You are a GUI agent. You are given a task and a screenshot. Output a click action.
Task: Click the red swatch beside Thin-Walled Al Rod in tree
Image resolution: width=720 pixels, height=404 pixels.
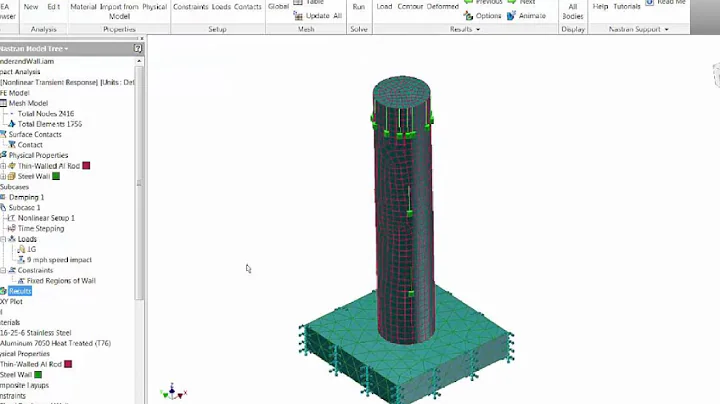tap(86, 166)
